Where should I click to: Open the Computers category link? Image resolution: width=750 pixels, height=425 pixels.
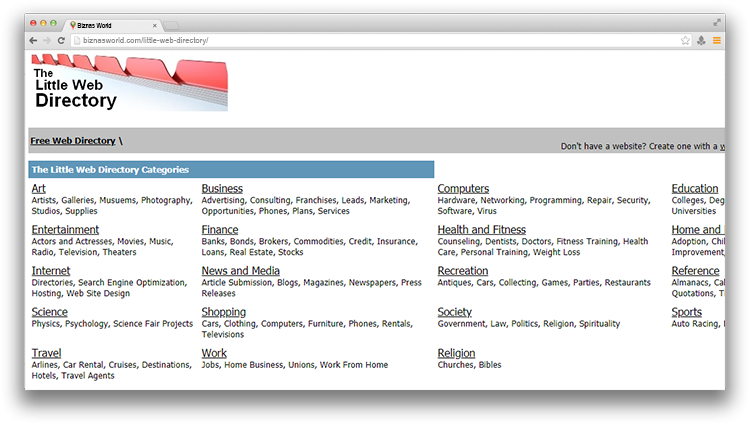point(463,188)
